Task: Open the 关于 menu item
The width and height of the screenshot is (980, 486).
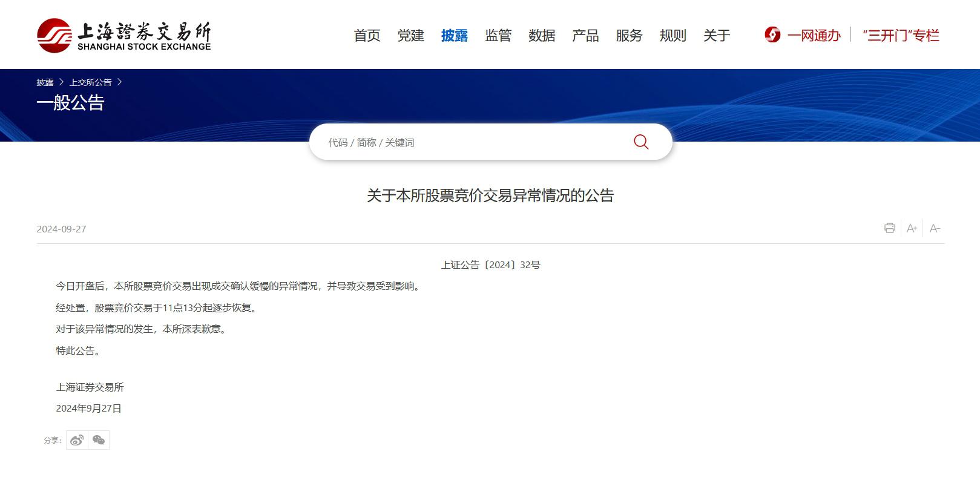Action: click(717, 36)
